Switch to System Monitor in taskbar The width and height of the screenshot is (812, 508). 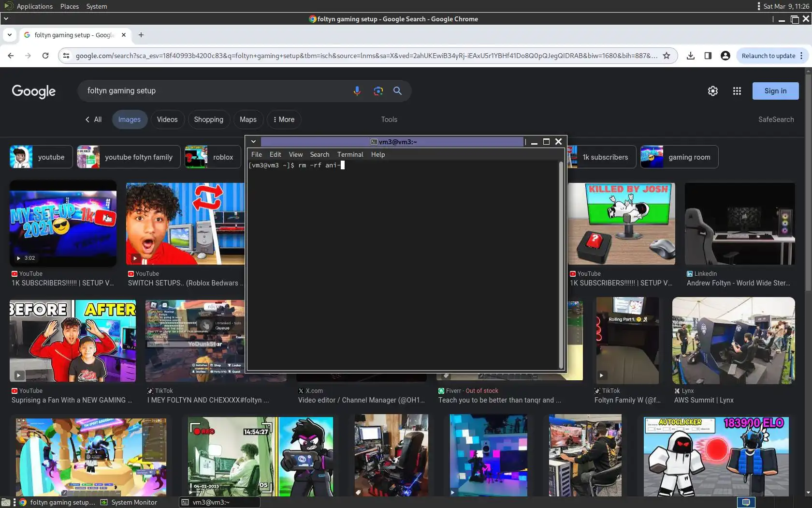point(129,502)
